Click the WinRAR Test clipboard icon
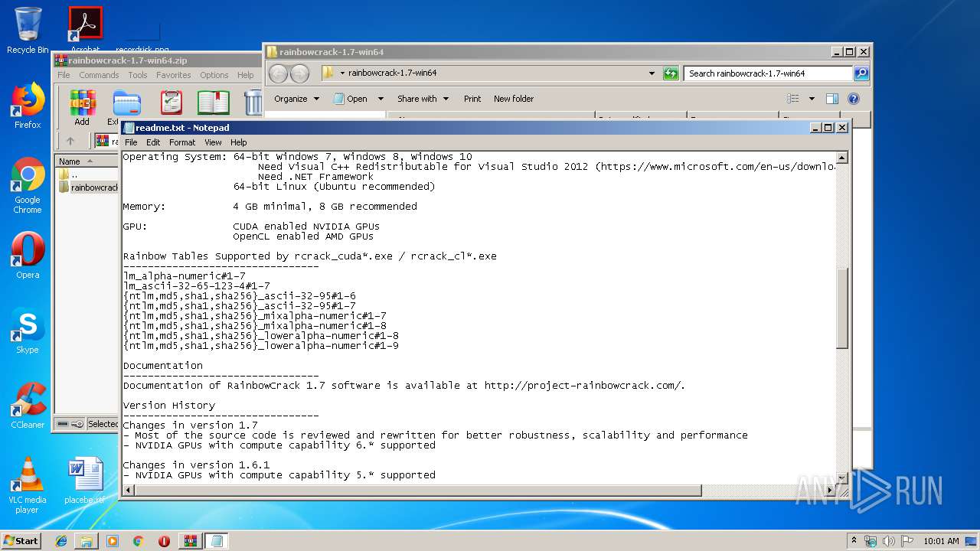Viewport: 980px width, 551px height. click(x=171, y=103)
